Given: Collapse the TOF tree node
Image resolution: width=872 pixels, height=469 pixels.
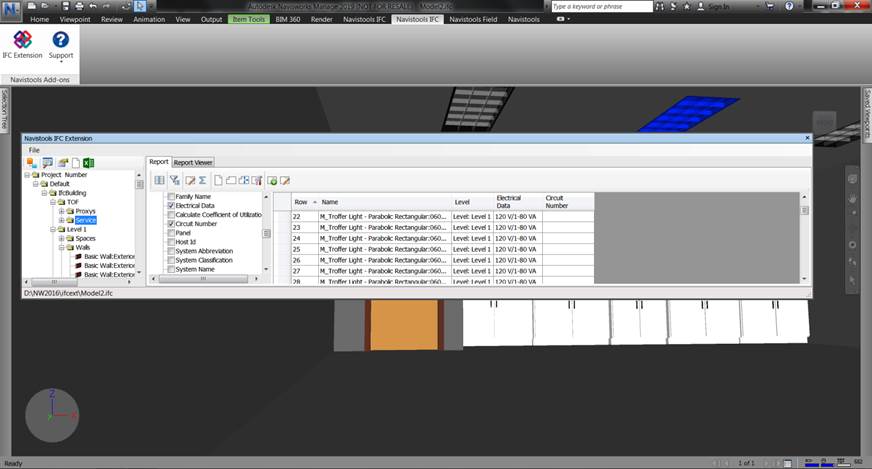Looking at the screenshot, I should [x=53, y=202].
